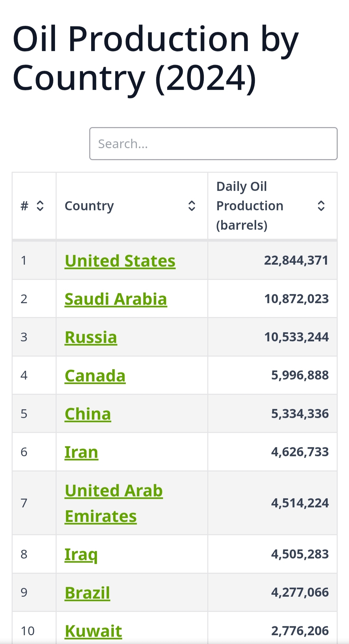Select the value 2,776,206
Image resolution: width=349 pixels, height=644 pixels.
pos(300,631)
